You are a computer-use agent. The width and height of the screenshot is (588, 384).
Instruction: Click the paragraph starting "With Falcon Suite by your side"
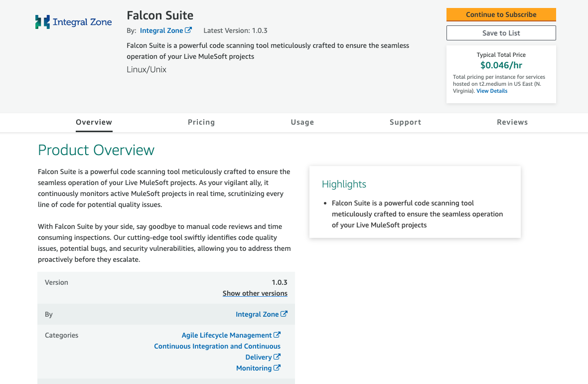pyautogui.click(x=164, y=243)
